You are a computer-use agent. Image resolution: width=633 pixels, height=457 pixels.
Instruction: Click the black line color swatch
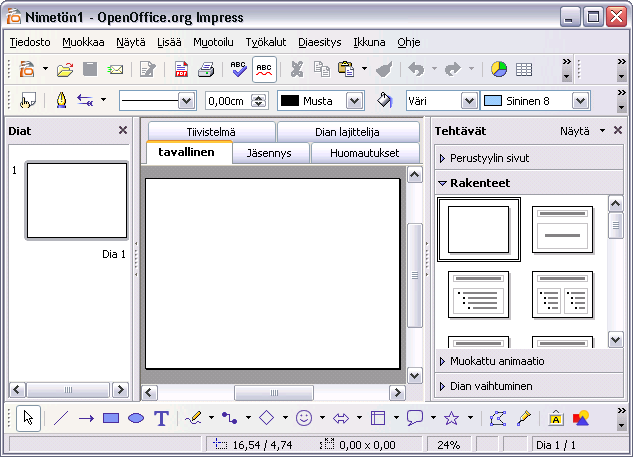[x=289, y=101]
